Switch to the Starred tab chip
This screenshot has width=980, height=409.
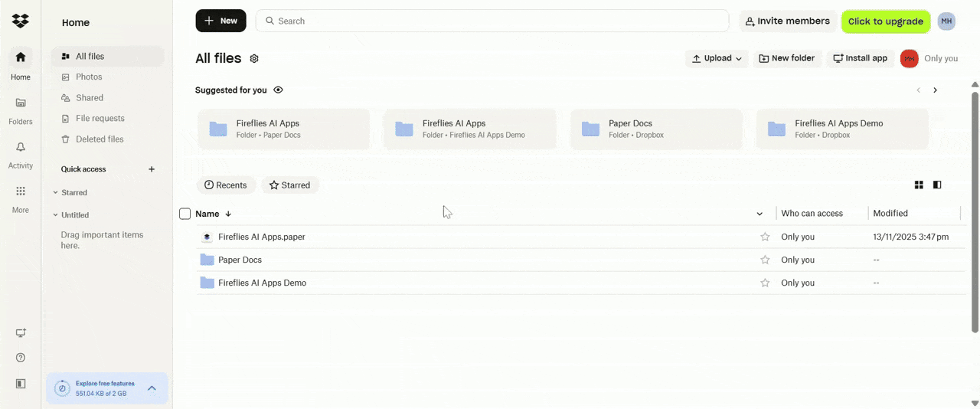click(289, 185)
